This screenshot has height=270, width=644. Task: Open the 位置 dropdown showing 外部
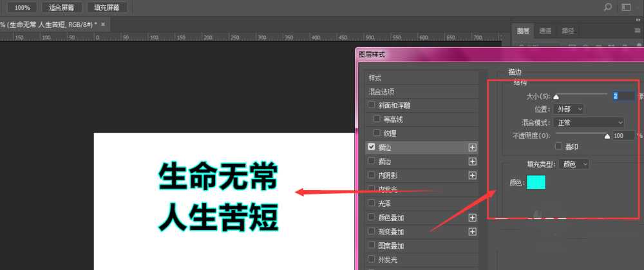569,109
